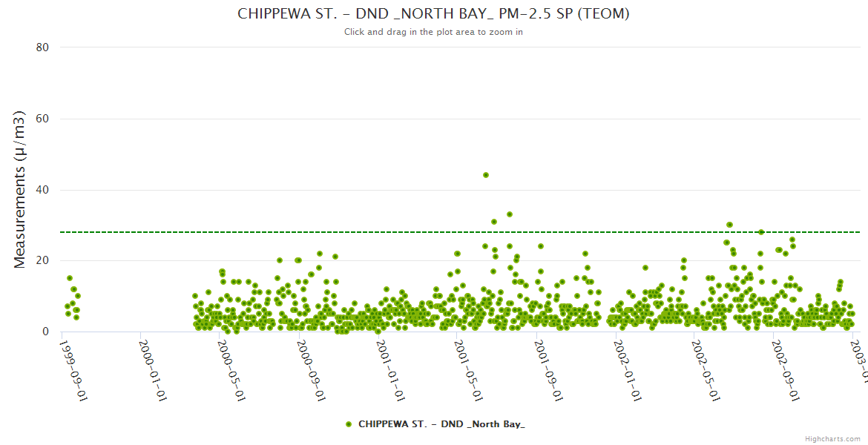This screenshot has height=445, width=868.
Task: Click the 1999-09-01 x-axis label
Action: pos(73,360)
